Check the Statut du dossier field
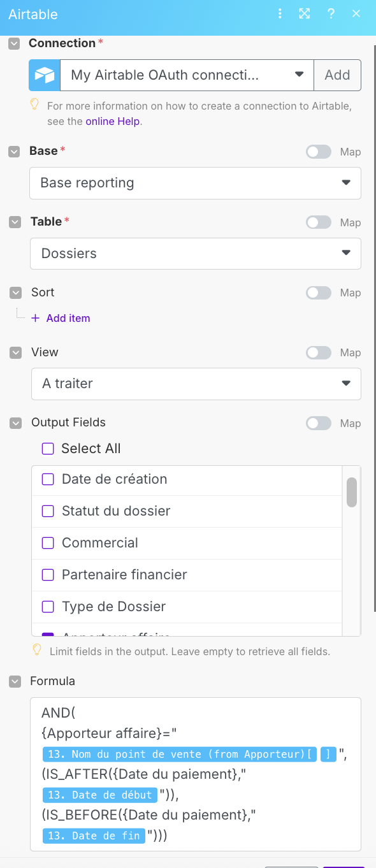This screenshot has width=376, height=868. 48,511
